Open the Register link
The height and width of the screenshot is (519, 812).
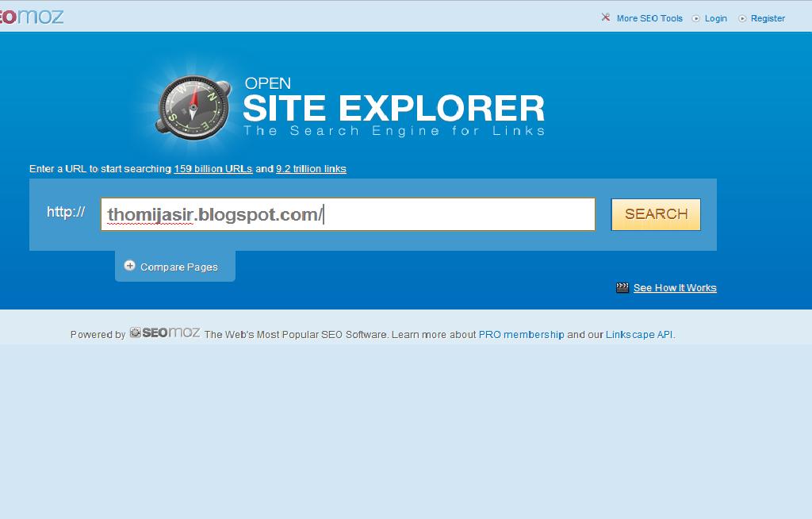click(768, 18)
